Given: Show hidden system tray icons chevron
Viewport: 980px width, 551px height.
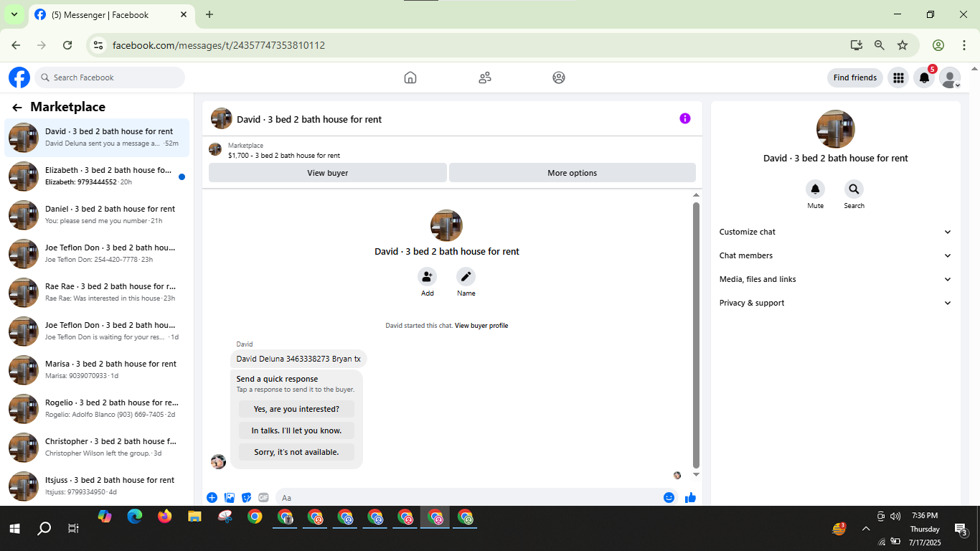Looking at the screenshot, I should (866, 529).
